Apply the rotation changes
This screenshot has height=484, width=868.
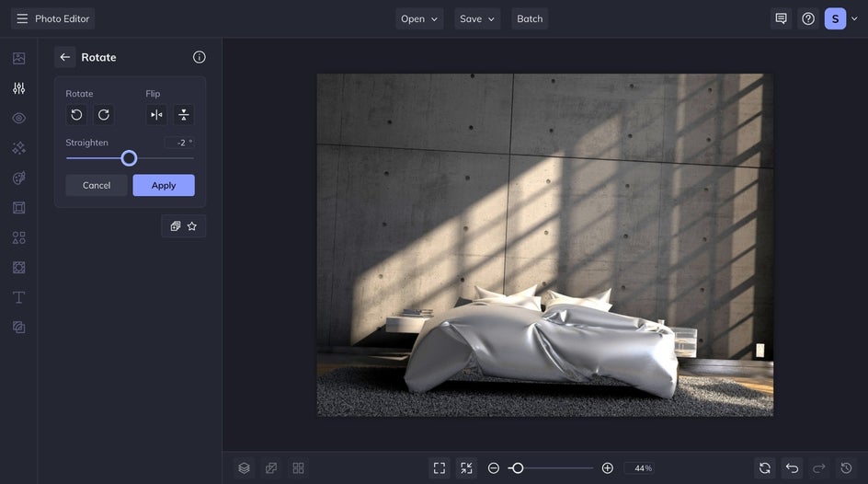coord(164,186)
